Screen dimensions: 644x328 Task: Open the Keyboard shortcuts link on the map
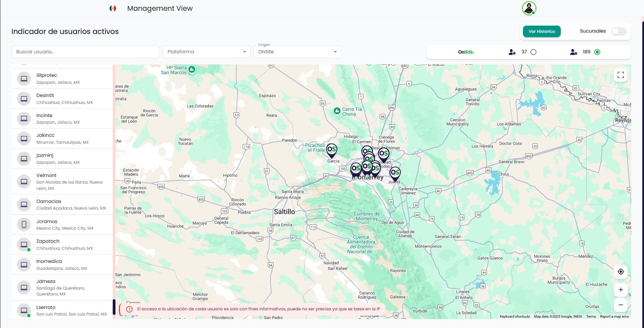click(515, 317)
